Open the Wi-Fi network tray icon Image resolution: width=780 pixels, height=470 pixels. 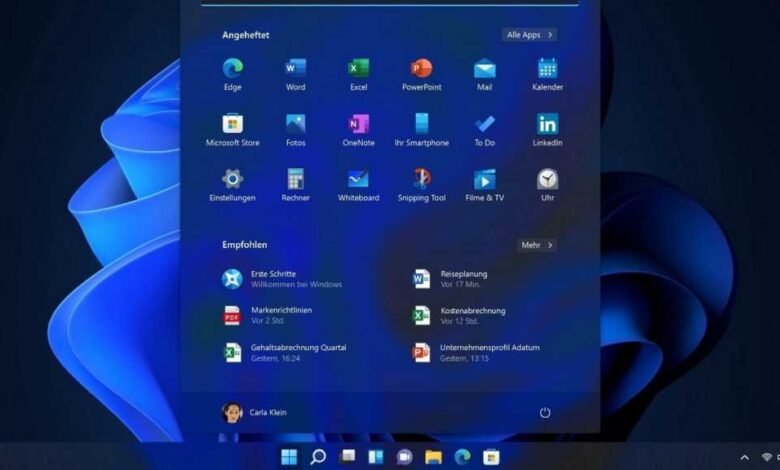click(x=767, y=457)
